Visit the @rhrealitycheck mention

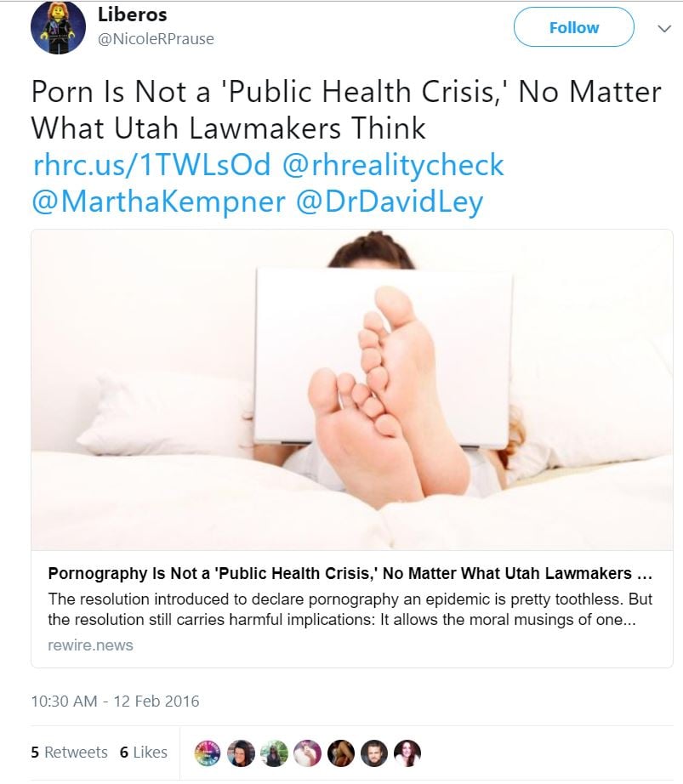coord(393,164)
